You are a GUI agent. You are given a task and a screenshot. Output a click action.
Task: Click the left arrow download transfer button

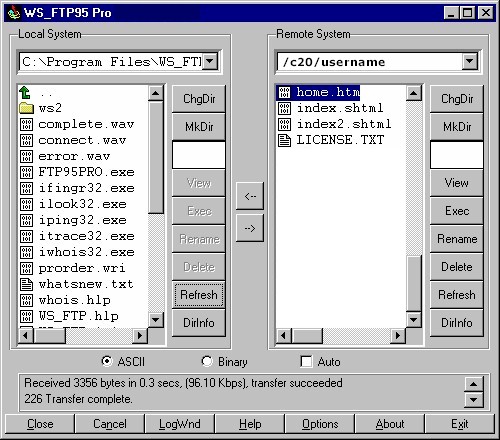(x=250, y=196)
